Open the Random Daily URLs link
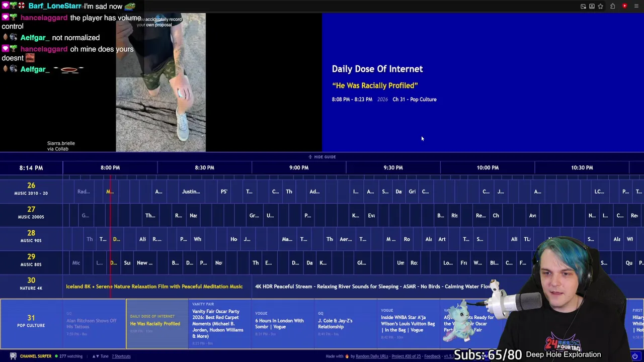 pos(372,356)
